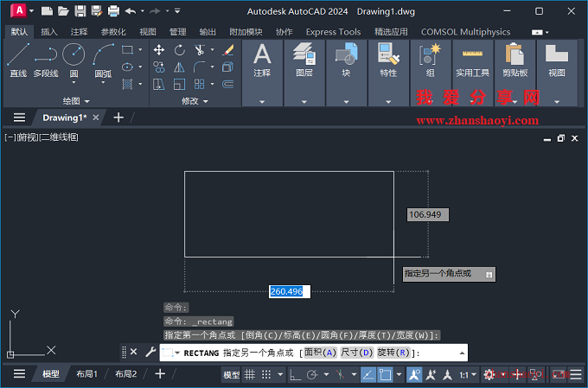
Task: Click the Save icon in quick access toolbar
Action: [80, 11]
